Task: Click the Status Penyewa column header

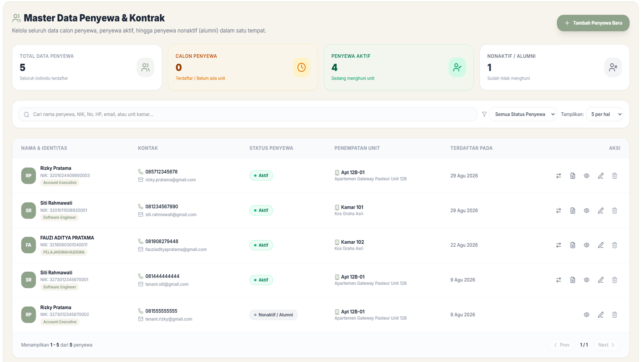Action: [x=271, y=148]
